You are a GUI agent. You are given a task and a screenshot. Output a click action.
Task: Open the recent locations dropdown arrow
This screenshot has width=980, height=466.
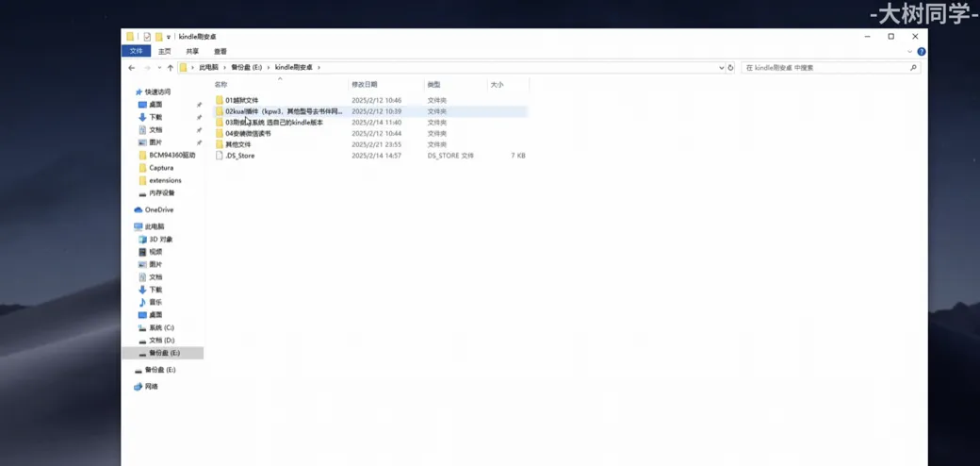pos(159,68)
